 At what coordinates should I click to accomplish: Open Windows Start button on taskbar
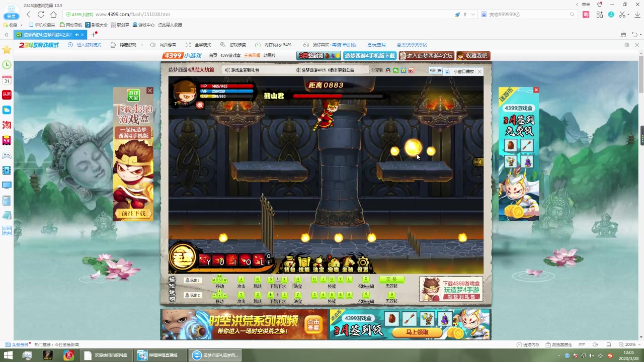click(9, 355)
